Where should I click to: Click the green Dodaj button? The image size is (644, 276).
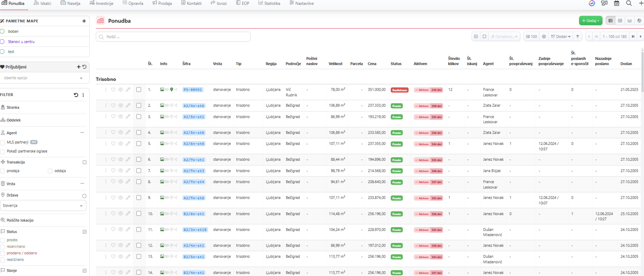click(x=590, y=21)
